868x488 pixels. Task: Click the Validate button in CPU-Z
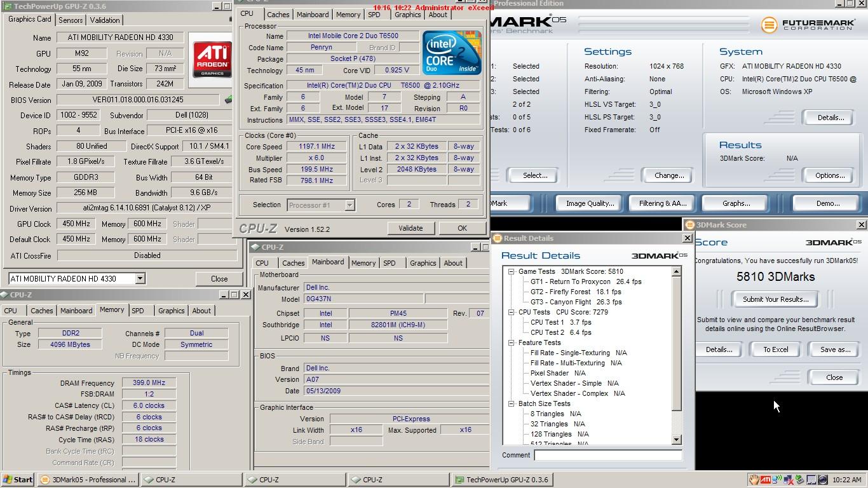(x=410, y=228)
